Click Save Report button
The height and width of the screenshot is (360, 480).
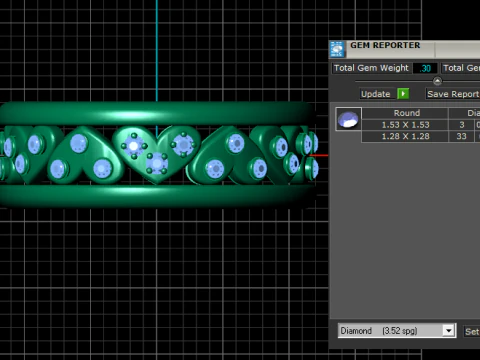(453, 94)
